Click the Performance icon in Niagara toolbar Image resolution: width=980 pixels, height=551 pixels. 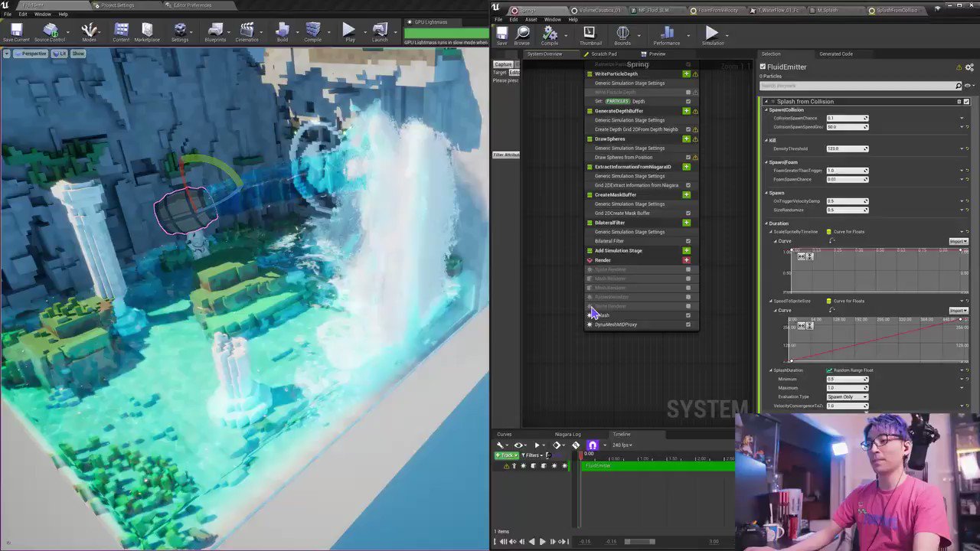[666, 34]
